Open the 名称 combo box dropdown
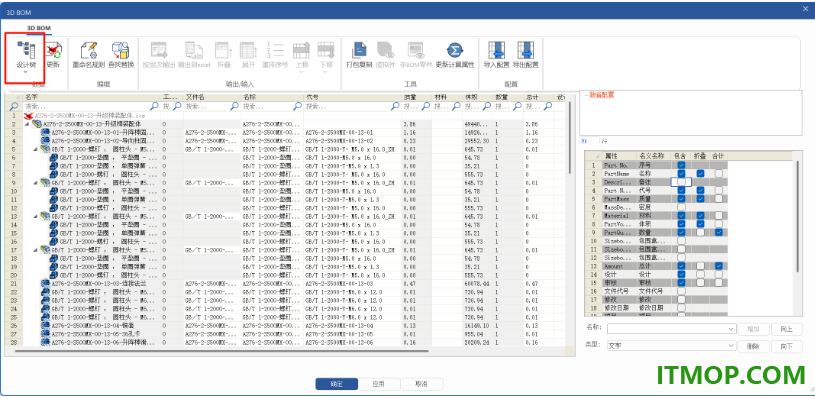815x398 pixels. pyautogui.click(x=731, y=328)
